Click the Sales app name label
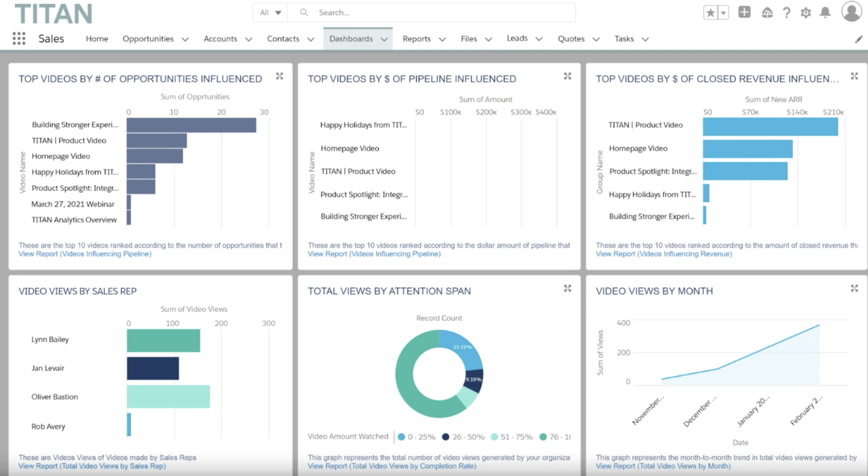This screenshot has width=868, height=476. pyautogui.click(x=51, y=38)
